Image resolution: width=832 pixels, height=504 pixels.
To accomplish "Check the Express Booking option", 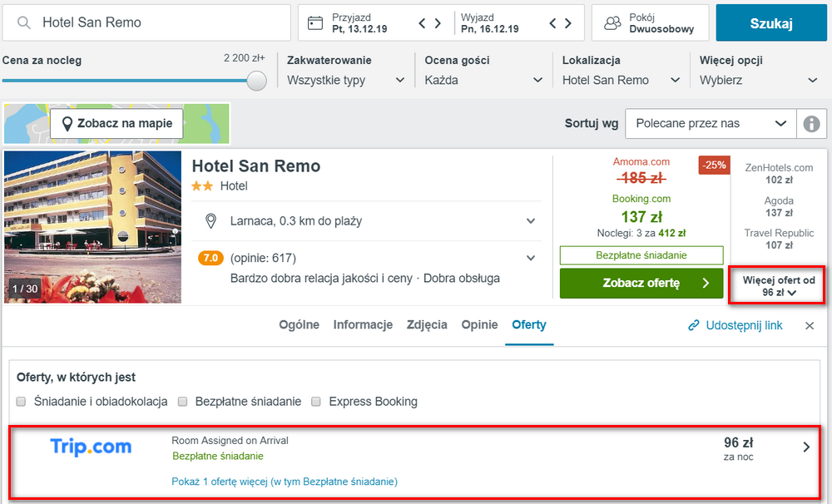I will coord(316,402).
